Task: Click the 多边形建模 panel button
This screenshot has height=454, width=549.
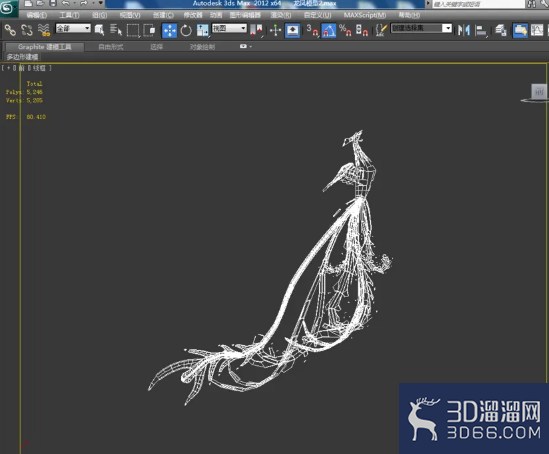Action: (x=22, y=57)
